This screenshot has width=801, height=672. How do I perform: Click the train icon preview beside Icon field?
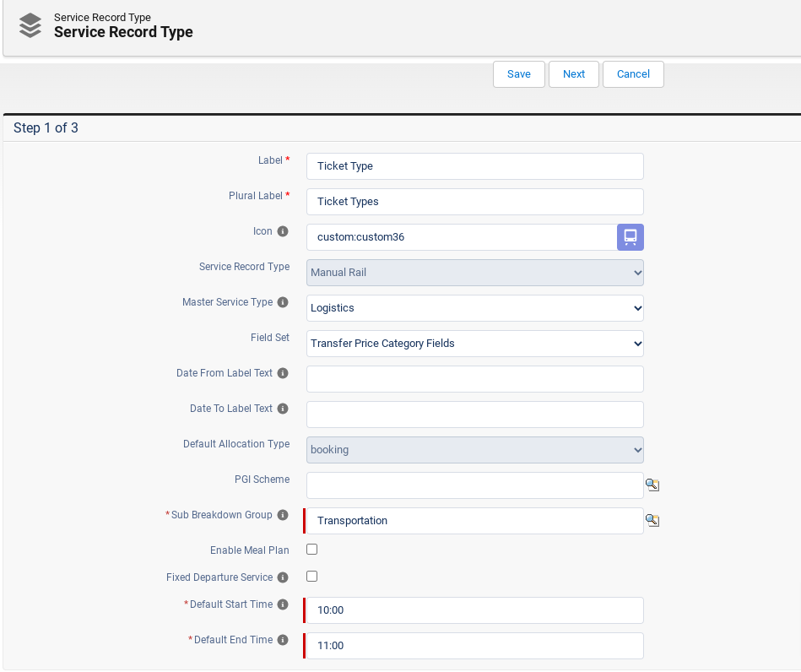(x=630, y=237)
